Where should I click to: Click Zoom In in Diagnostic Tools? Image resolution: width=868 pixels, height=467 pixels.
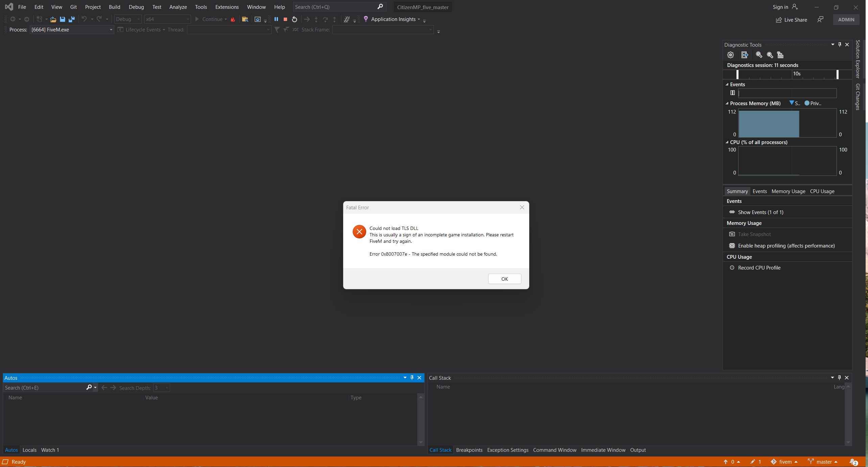[x=759, y=55]
